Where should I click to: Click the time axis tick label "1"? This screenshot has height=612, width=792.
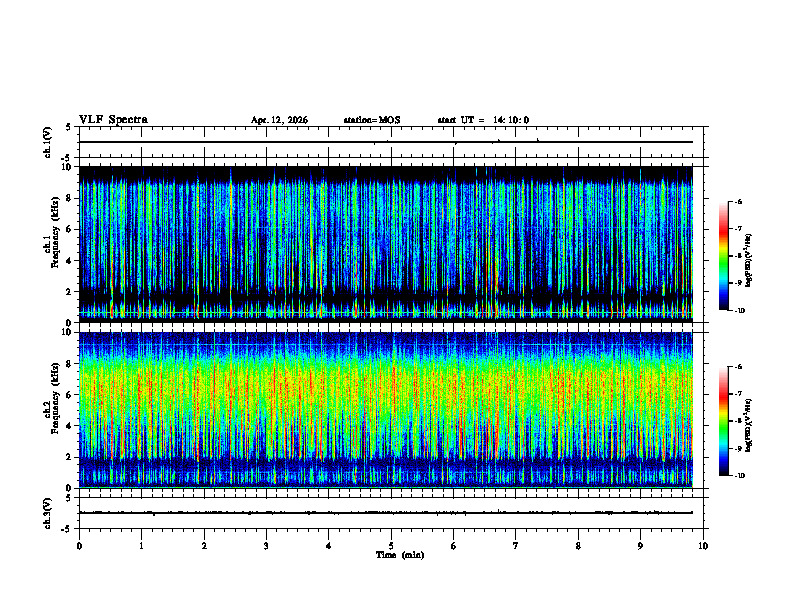click(141, 546)
